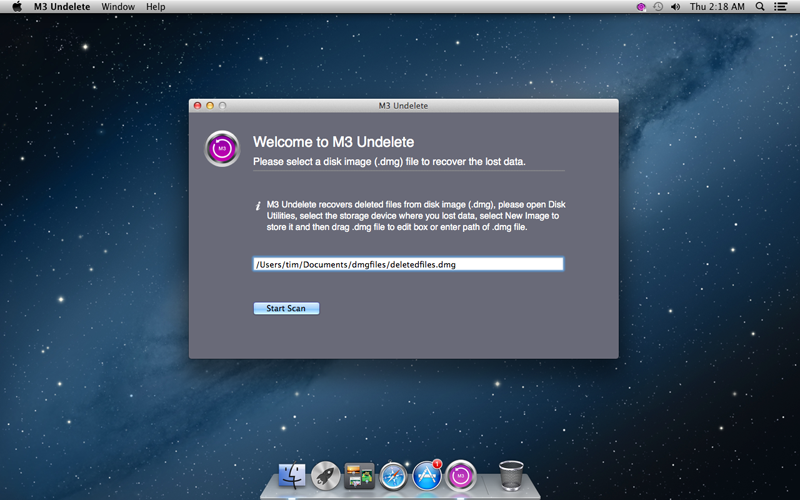Image resolution: width=800 pixels, height=500 pixels.
Task: Focus the .dmg file path edit box
Action: [x=408, y=264]
